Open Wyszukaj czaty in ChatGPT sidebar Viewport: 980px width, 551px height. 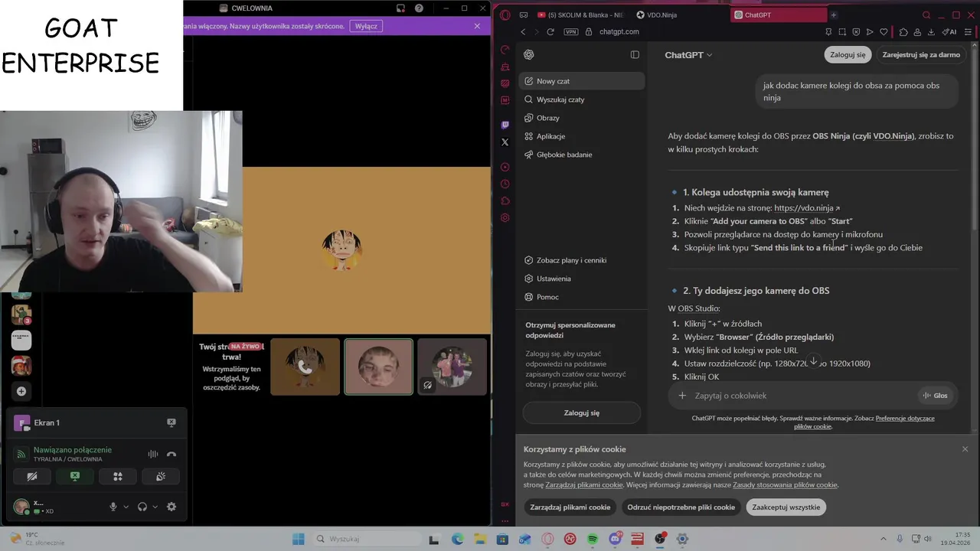[582, 99]
